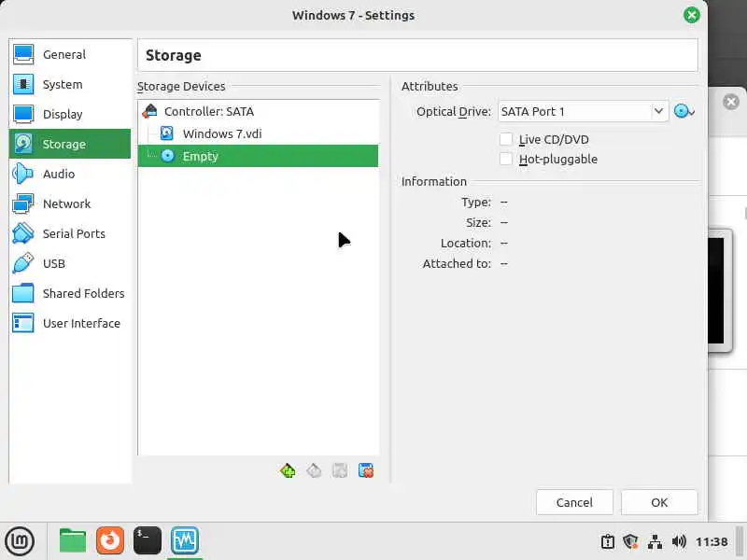Open the Files manager from the taskbar

coord(73,541)
